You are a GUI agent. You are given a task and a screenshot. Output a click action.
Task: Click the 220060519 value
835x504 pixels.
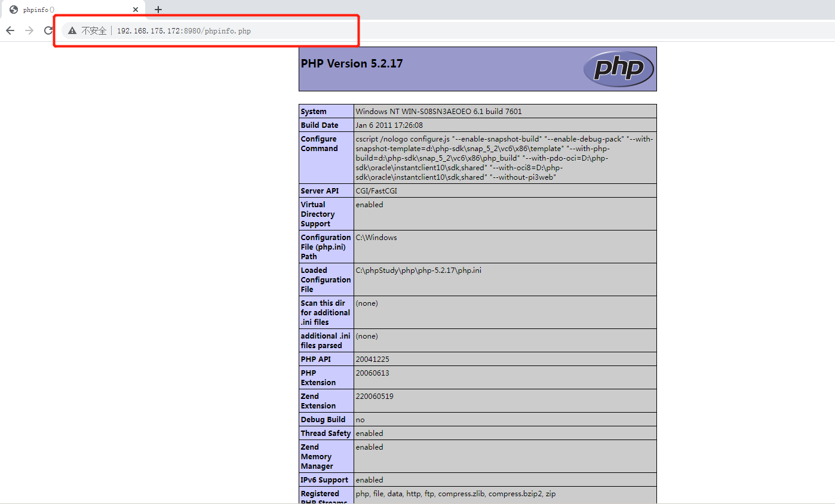[x=374, y=397]
